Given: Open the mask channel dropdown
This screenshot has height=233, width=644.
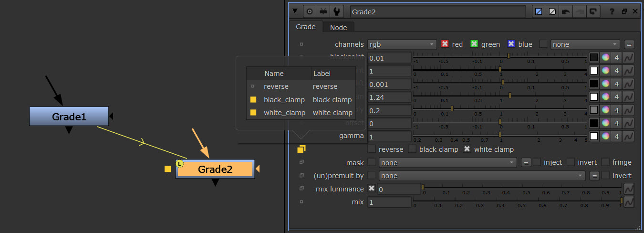Looking at the screenshot, I should click(447, 163).
